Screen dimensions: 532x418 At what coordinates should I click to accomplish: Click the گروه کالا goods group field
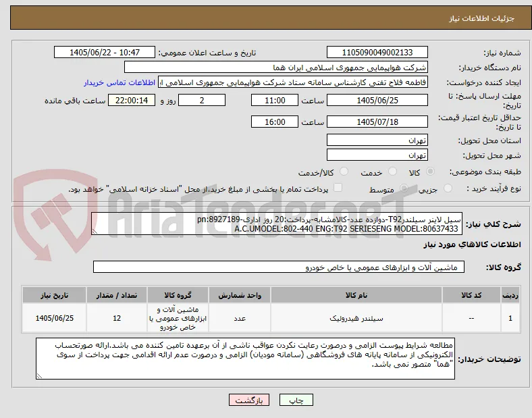click(x=279, y=267)
